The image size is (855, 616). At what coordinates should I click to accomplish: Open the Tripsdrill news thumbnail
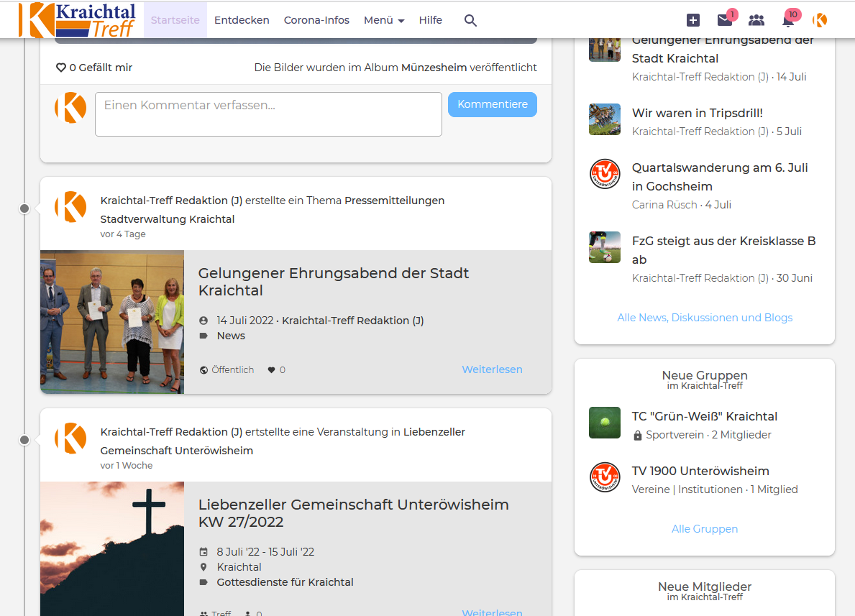605,119
